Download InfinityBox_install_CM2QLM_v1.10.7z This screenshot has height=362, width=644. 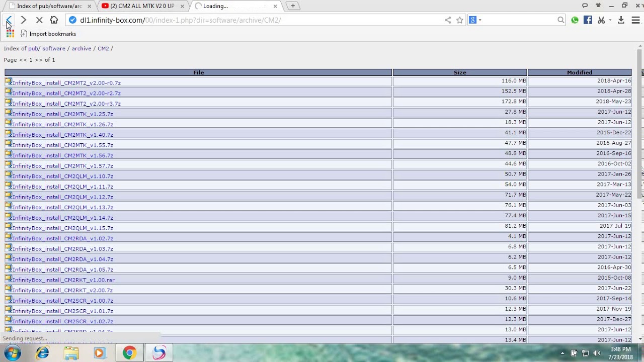[63, 176]
